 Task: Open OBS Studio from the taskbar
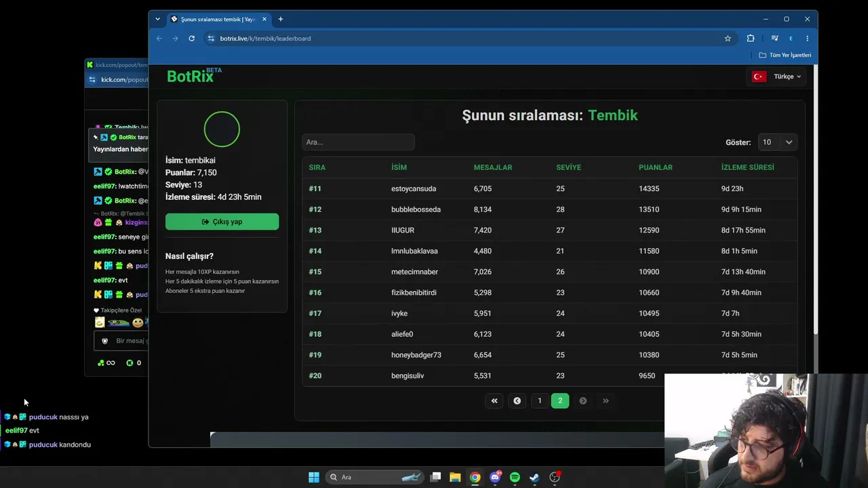tap(555, 477)
